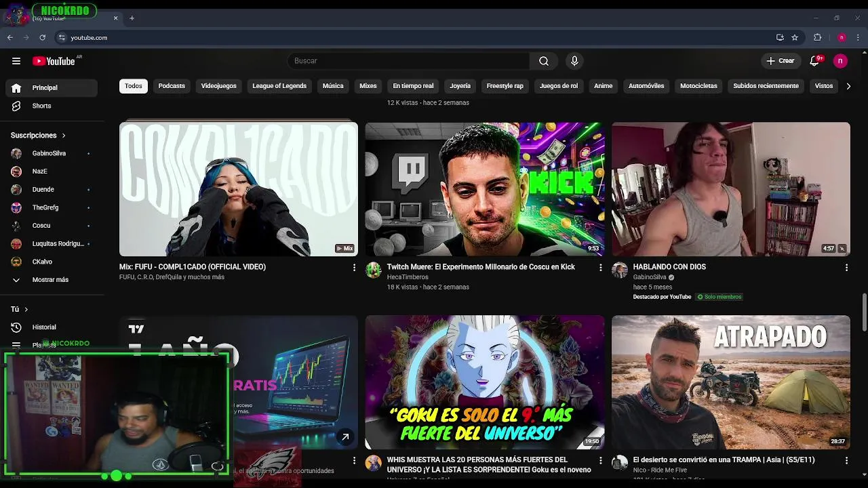
Task: Select the Subidos recientemente chip
Action: [766, 86]
